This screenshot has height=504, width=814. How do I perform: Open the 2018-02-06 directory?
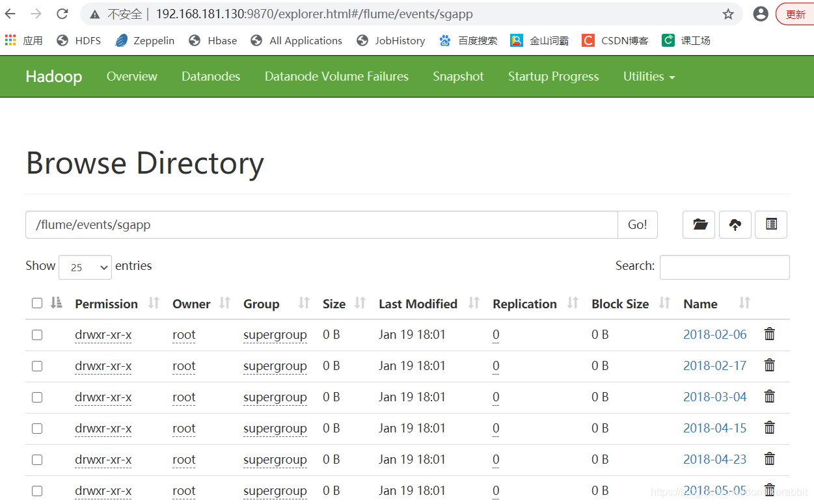pyautogui.click(x=714, y=334)
